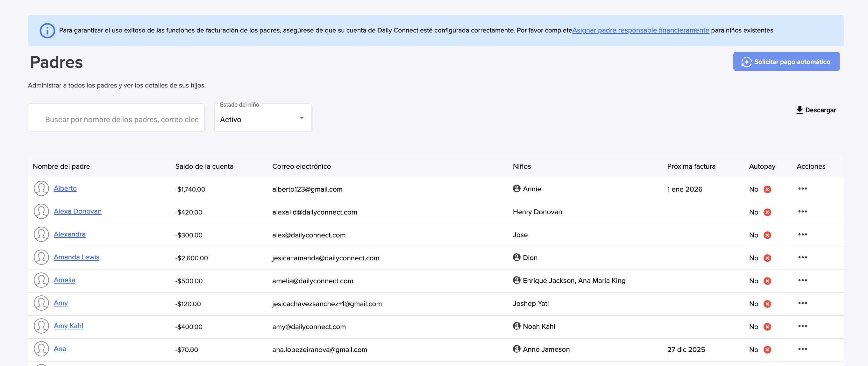Sort by the Saldo de la cuenta column header
Image resolution: width=868 pixels, height=366 pixels.
204,166
